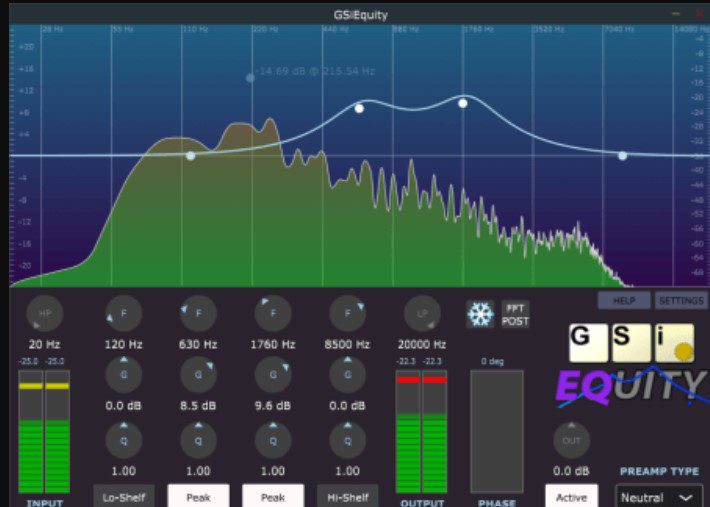710x507 pixels.
Task: Open the SETTINGS button
Action: (x=681, y=301)
